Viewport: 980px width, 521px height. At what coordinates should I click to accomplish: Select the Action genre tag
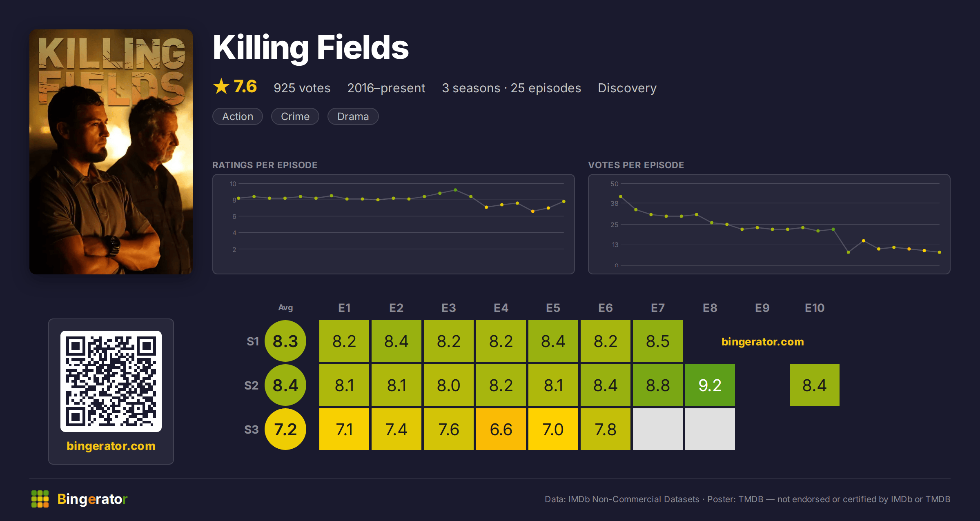coord(238,116)
